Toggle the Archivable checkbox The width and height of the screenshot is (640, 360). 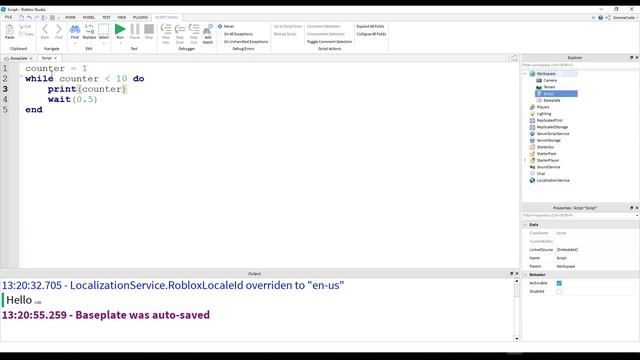[559, 283]
